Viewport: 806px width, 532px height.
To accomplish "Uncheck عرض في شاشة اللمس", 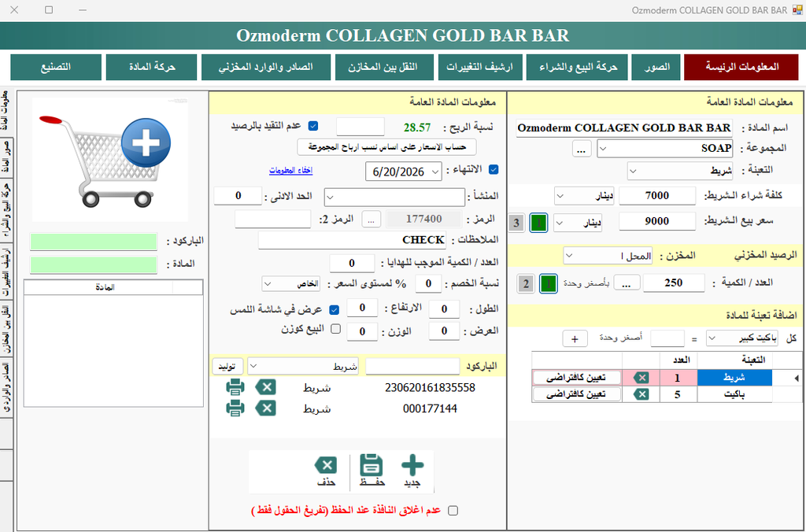I will 334,310.
